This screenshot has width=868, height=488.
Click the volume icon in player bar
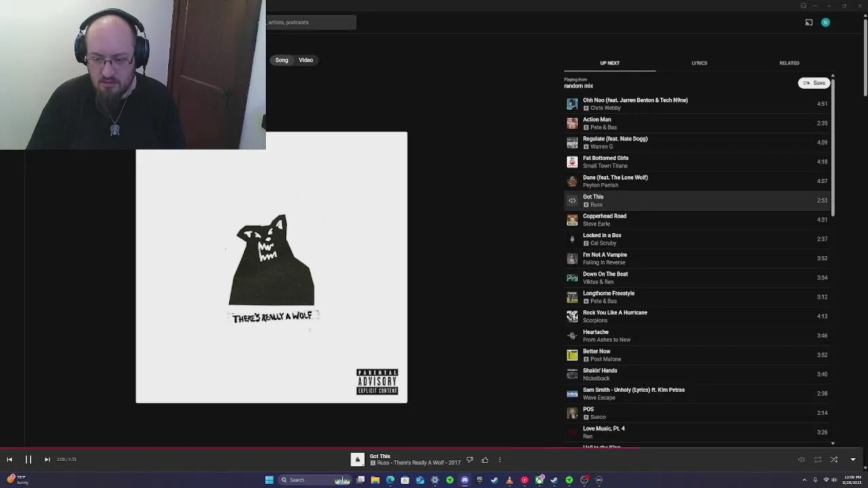coord(801,460)
